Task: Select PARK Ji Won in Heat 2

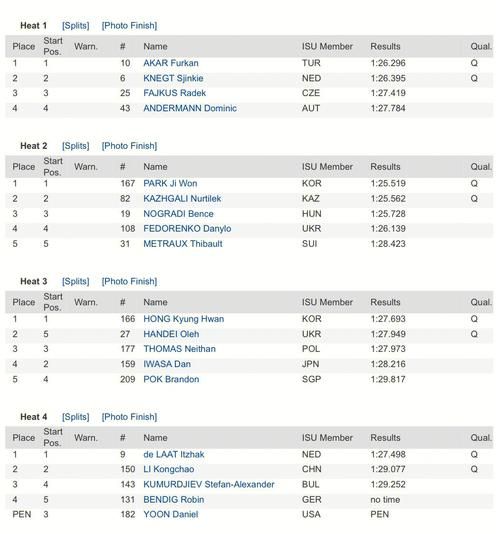Action: (170, 184)
